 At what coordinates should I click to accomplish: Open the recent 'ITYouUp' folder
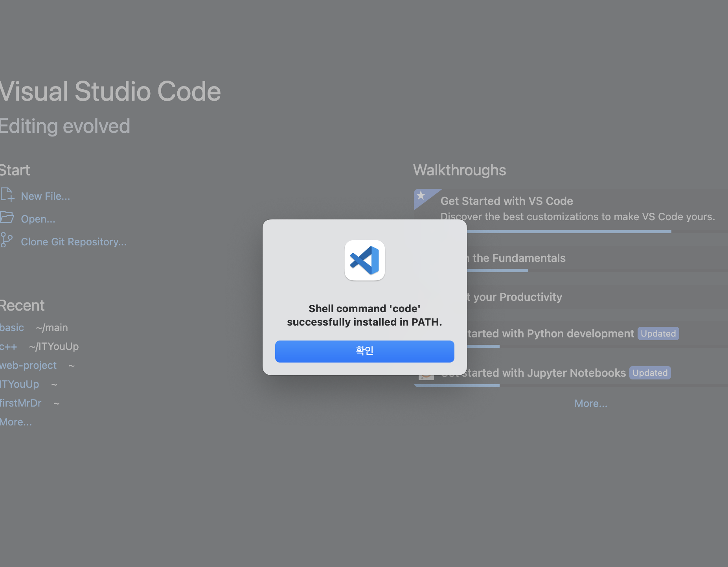(x=19, y=384)
